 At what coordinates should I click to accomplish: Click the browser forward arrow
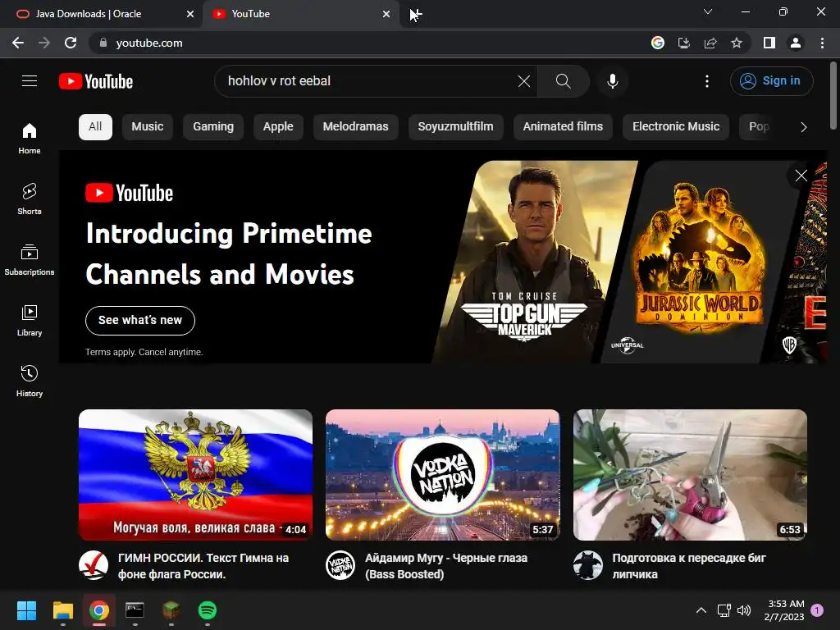coord(44,43)
